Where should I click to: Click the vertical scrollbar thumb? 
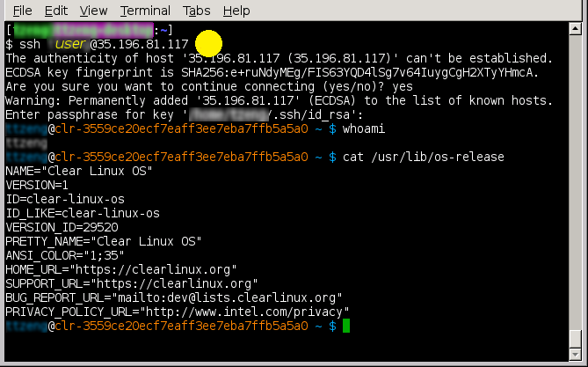point(575,339)
